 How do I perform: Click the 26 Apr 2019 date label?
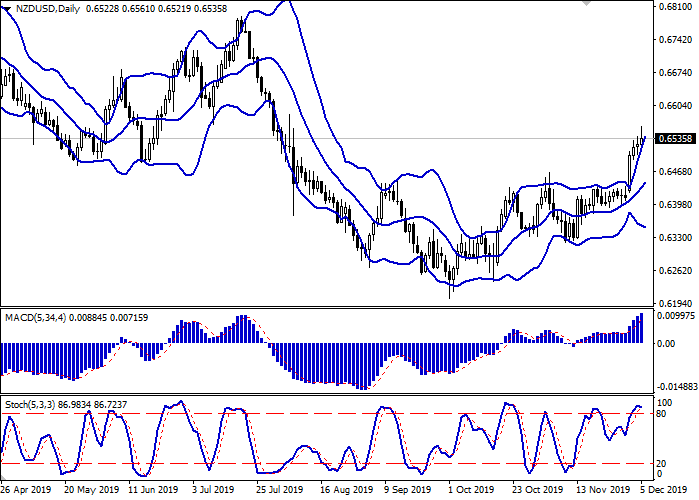tap(25, 492)
